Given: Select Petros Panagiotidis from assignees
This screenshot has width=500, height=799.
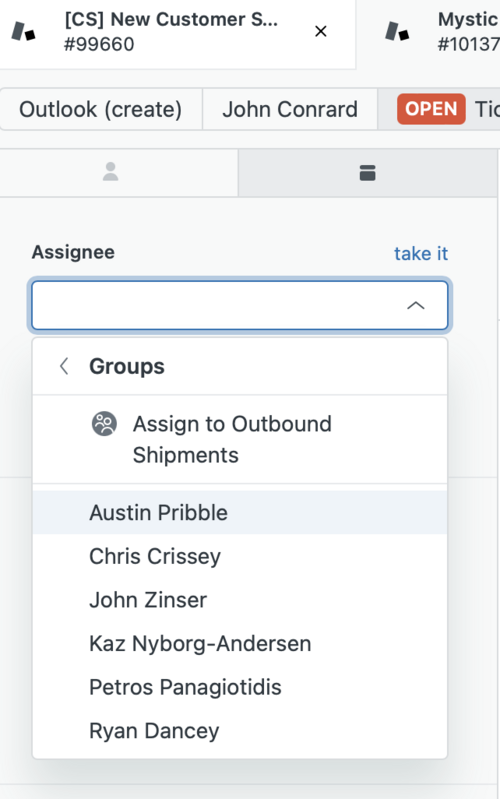Looking at the screenshot, I should click(x=240, y=687).
